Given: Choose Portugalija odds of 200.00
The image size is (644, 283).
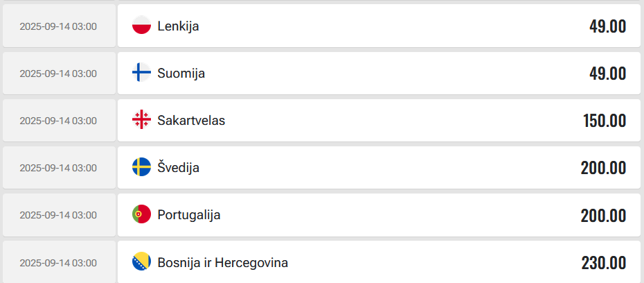Looking at the screenshot, I should pos(603,216).
